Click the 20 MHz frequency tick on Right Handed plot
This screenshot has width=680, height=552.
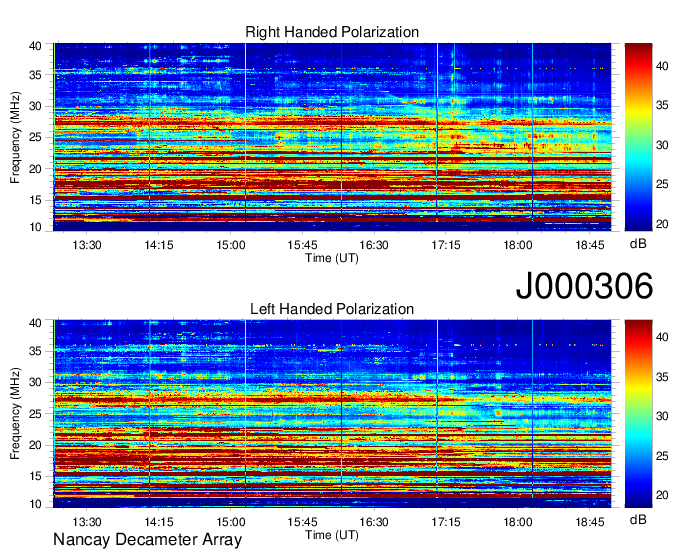tap(35, 169)
